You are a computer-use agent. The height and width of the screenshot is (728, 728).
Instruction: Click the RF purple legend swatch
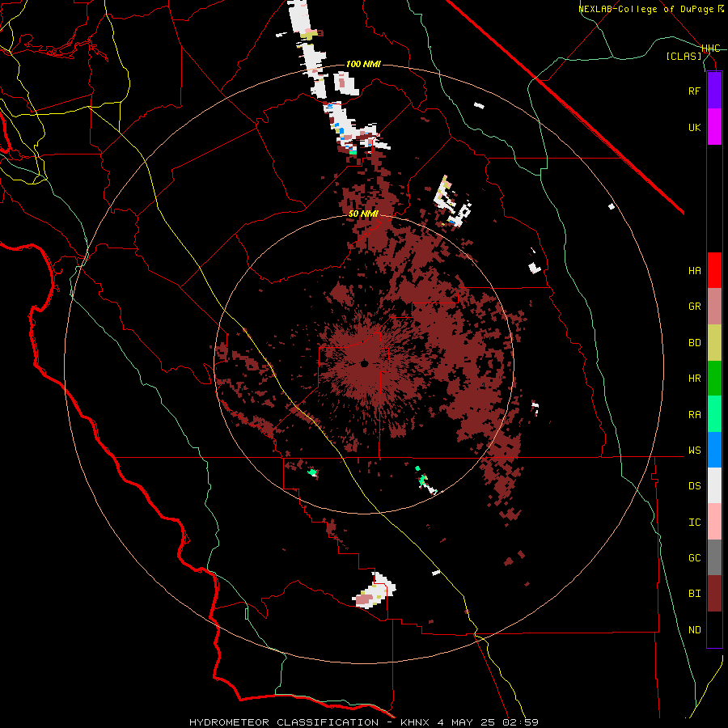(714, 91)
